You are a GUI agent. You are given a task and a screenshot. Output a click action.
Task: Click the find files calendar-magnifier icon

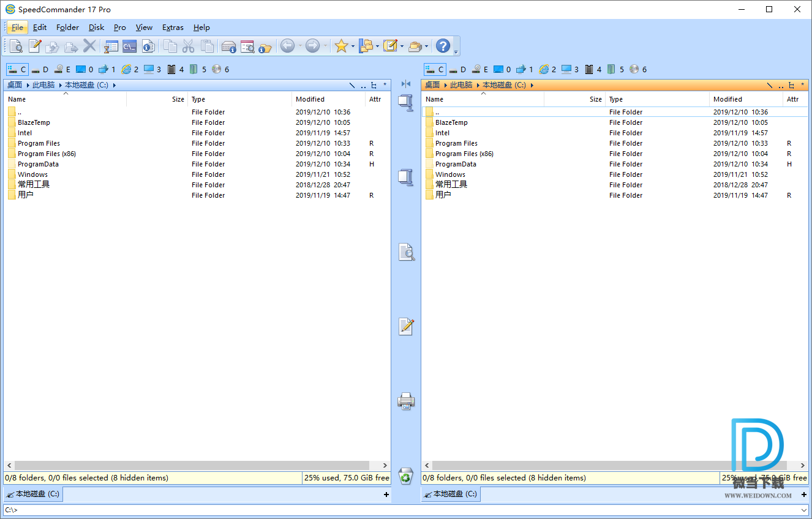click(x=247, y=46)
